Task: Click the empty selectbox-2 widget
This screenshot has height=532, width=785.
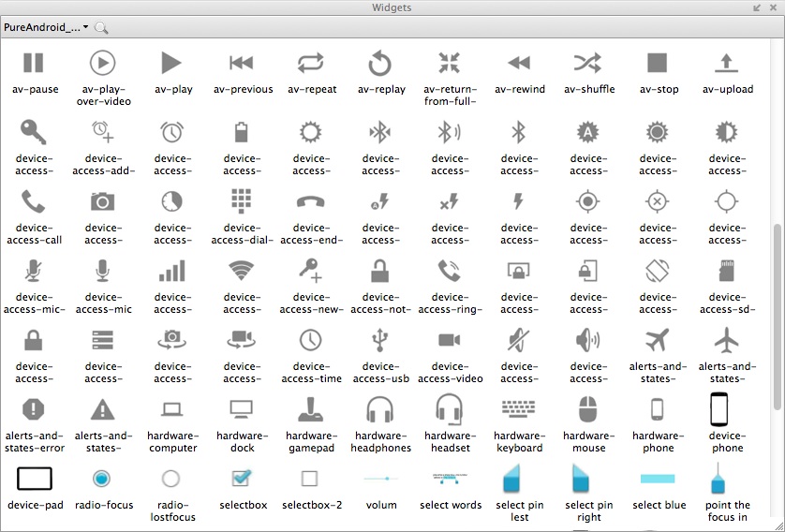Action: 310,479
